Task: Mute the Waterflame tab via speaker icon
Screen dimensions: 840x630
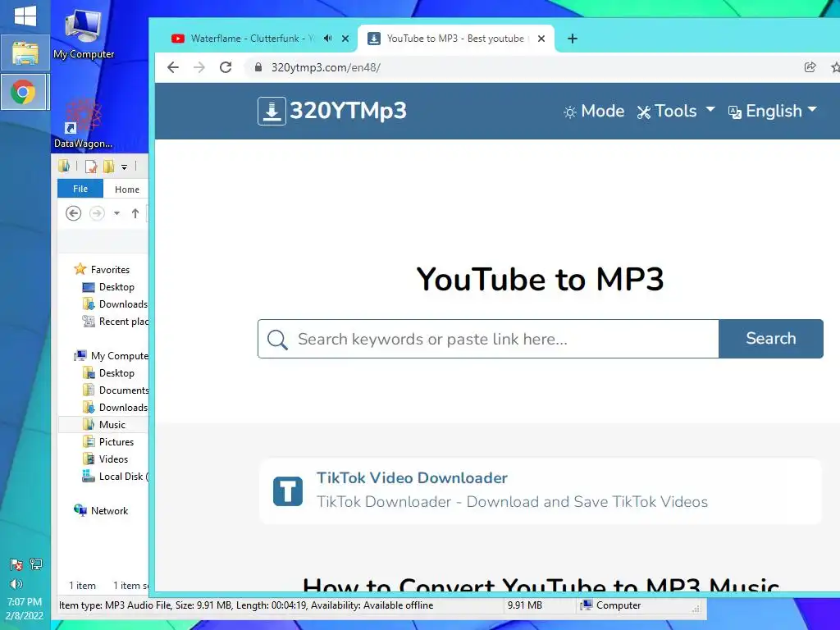Action: tap(328, 39)
